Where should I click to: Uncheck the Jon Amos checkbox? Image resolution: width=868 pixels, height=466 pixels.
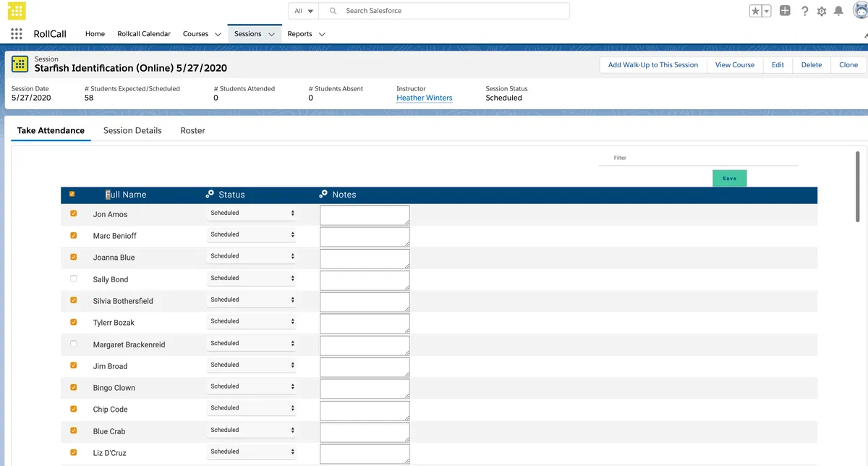coord(74,213)
